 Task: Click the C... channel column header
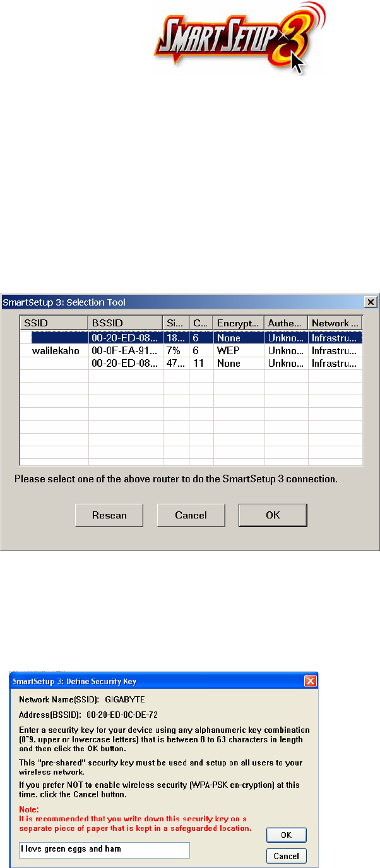point(201,323)
